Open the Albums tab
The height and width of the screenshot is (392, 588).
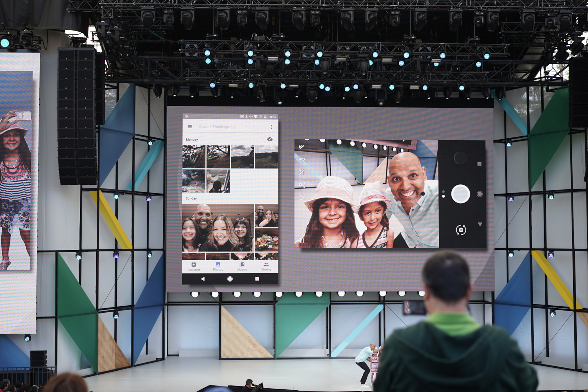pos(242,267)
